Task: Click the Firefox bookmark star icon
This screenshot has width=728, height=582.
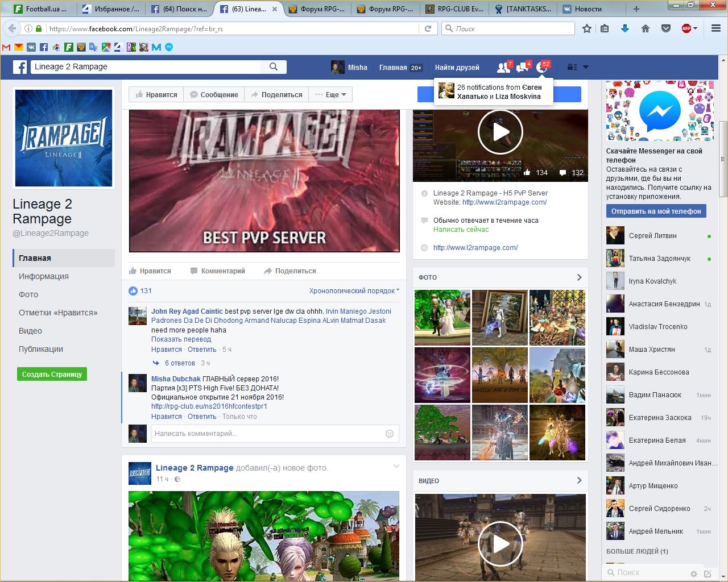Action: point(587,28)
